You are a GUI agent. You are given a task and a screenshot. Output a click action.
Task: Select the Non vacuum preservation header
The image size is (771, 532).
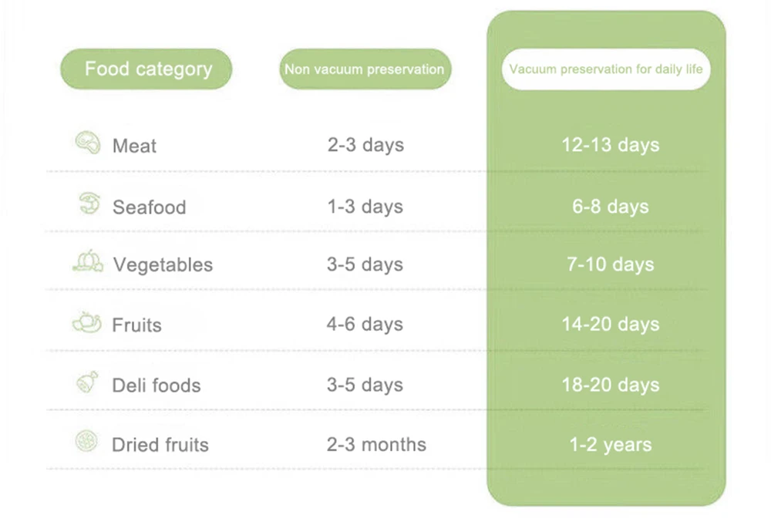coord(365,69)
